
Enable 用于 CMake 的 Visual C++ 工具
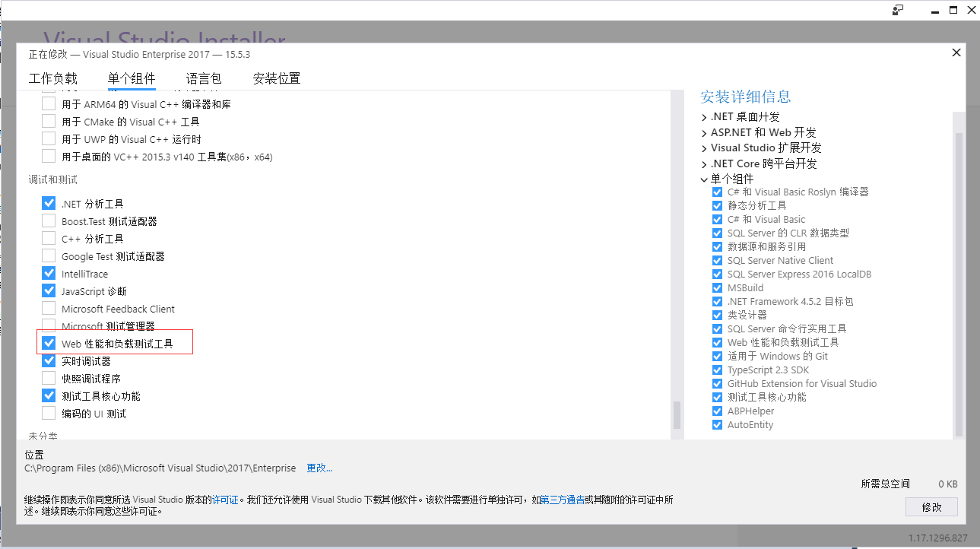[49, 122]
